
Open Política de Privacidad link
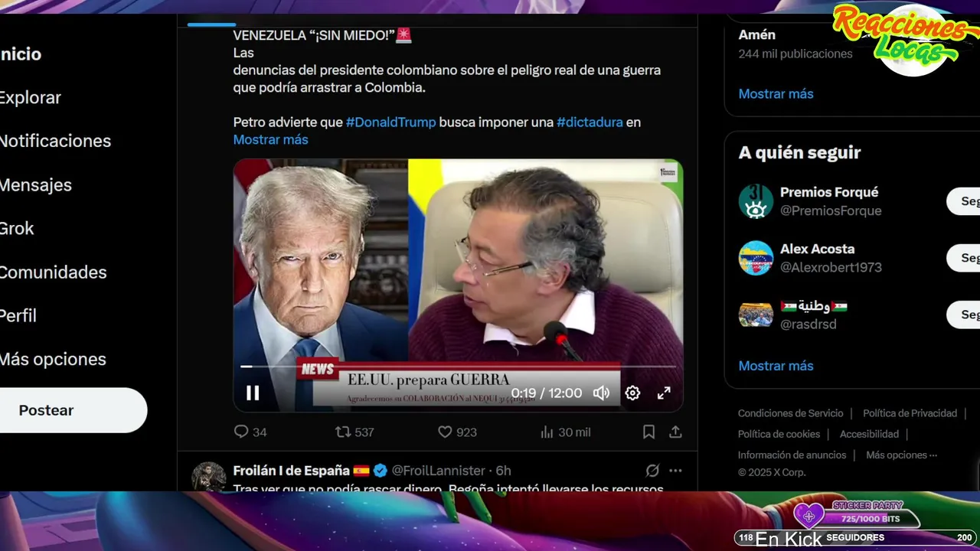point(910,413)
